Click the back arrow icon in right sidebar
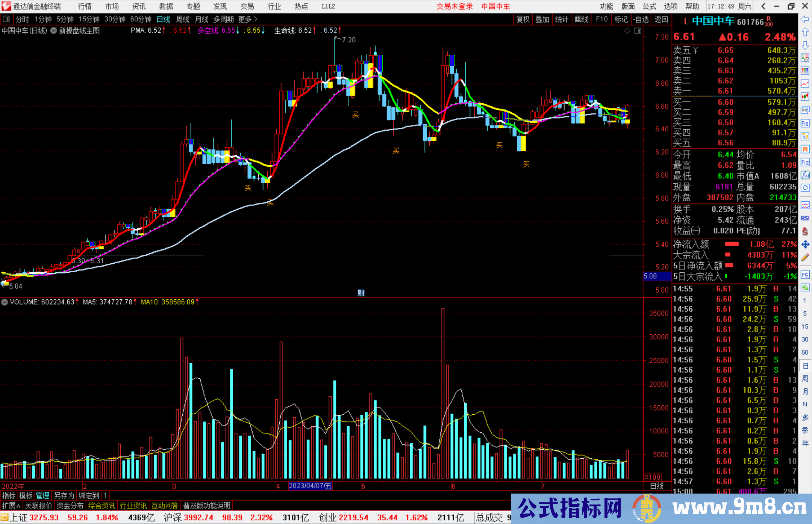 point(805,19)
